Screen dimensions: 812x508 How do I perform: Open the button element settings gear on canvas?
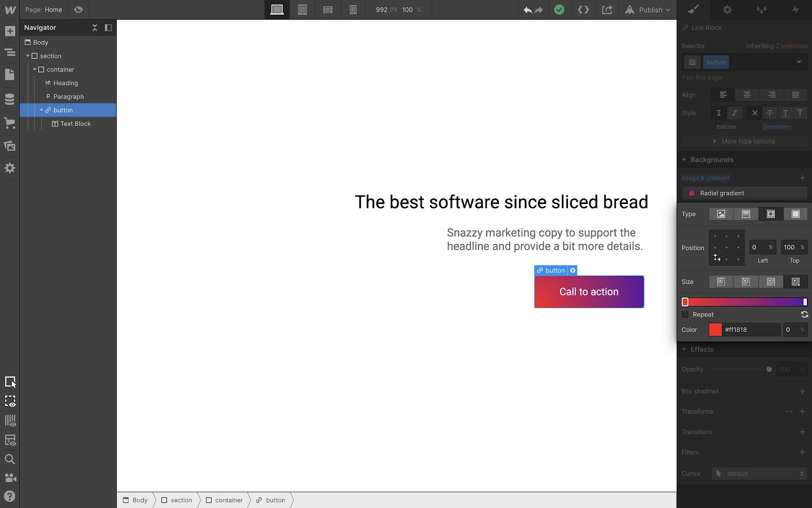point(573,270)
